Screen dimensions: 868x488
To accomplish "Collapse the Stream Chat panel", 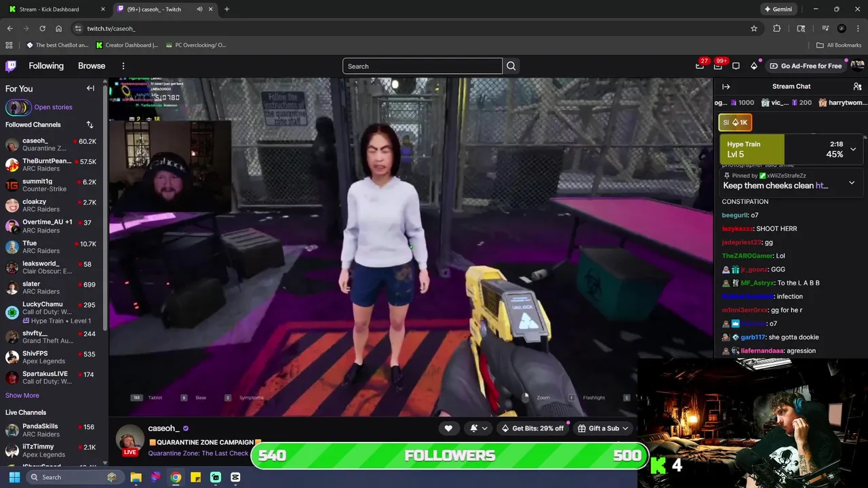I will pyautogui.click(x=726, y=87).
